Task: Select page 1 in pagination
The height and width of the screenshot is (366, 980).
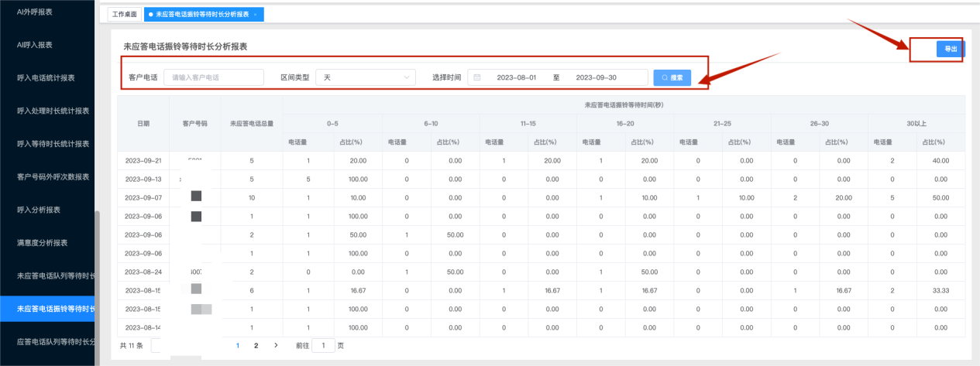Action: point(238,346)
